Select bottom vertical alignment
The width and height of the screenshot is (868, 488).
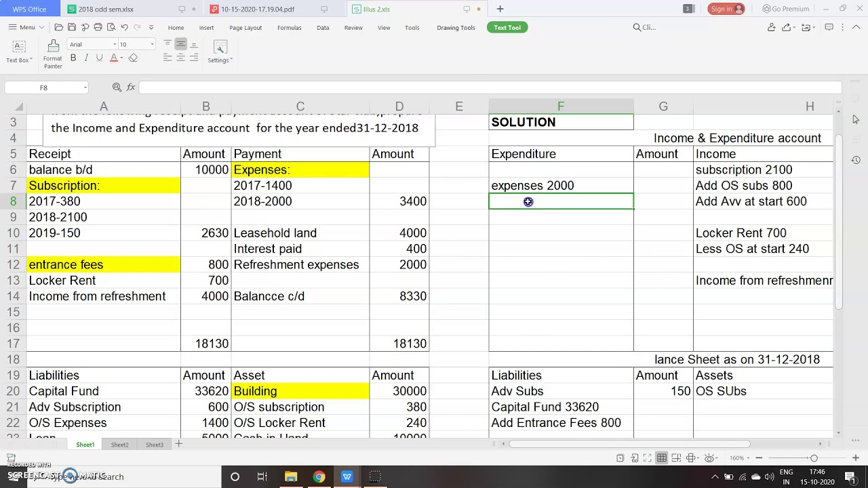point(194,44)
